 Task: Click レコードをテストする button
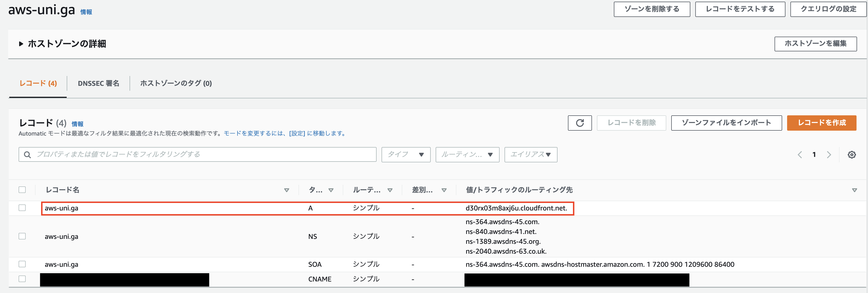pyautogui.click(x=740, y=9)
